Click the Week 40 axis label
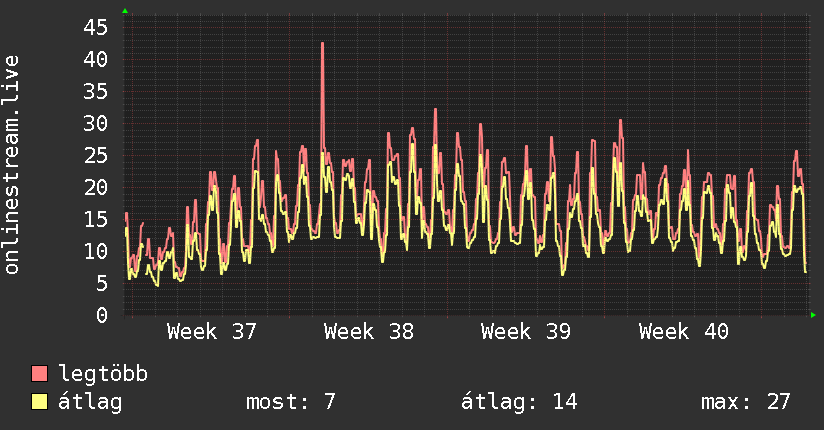Viewport: 824px width, 430px height. pos(683,332)
